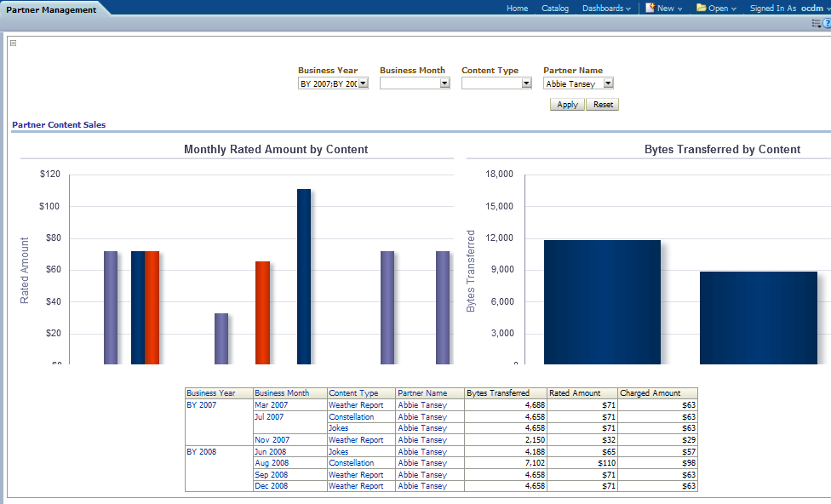Click BY 2007 in the table
This screenshot has height=504, width=831.
pyautogui.click(x=202, y=405)
